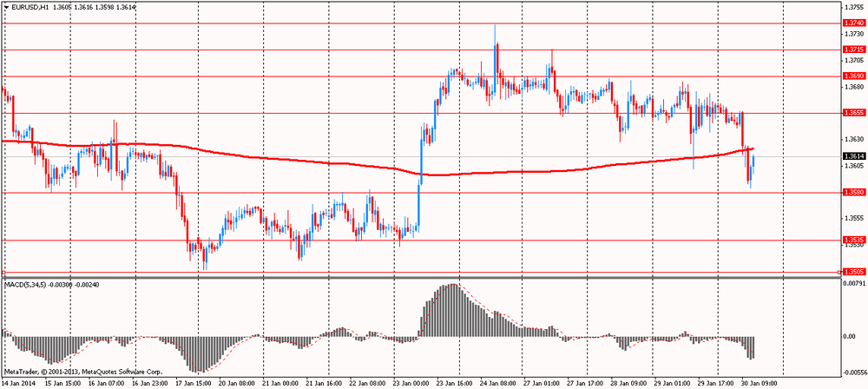Click the 15 Jan 15:00 time label

pos(65,383)
